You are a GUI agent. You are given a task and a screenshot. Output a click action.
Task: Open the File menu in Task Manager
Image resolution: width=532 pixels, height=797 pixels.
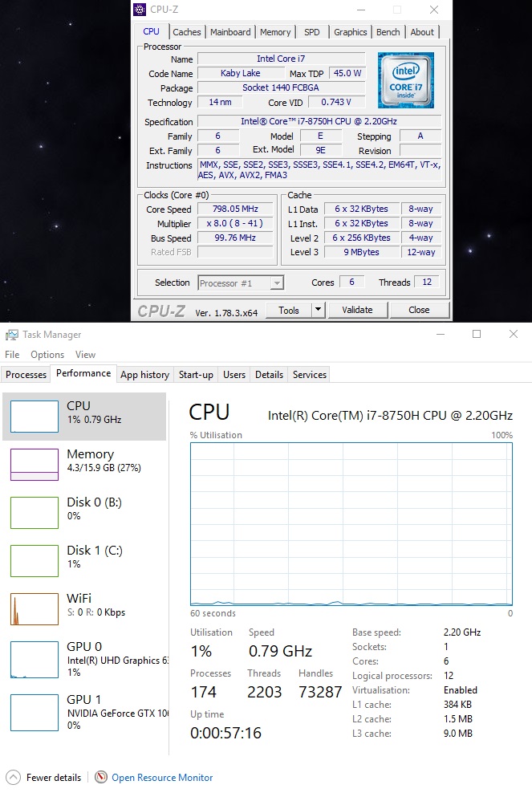click(x=12, y=354)
